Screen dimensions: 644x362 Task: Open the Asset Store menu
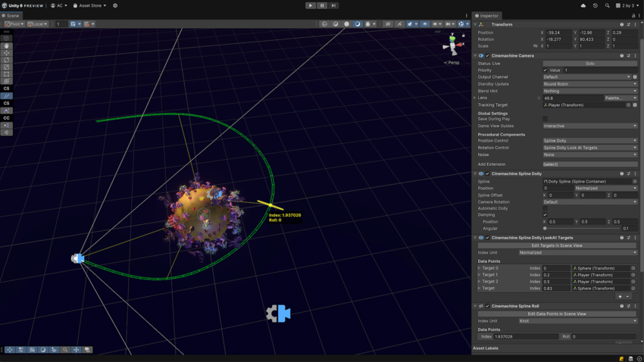click(89, 5)
